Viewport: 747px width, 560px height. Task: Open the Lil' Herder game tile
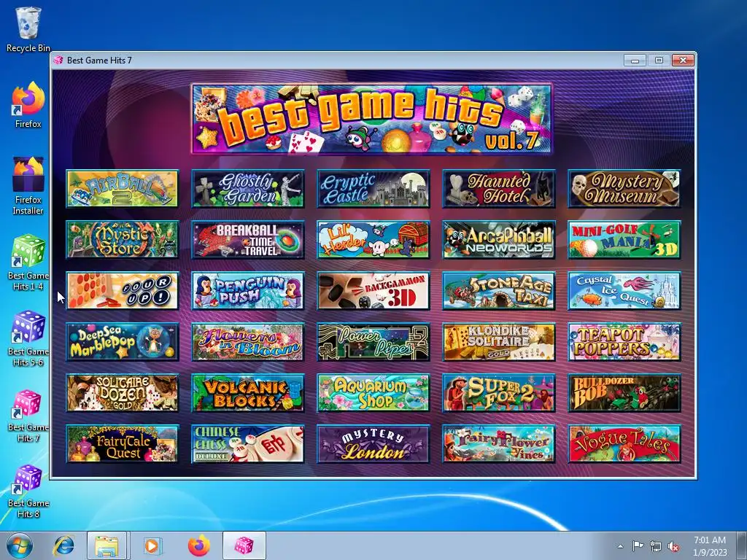(x=373, y=239)
